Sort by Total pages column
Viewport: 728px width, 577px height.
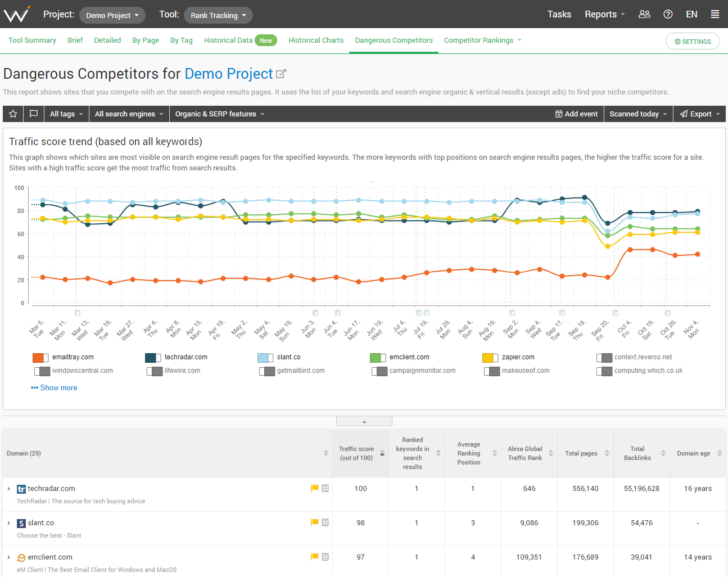tap(607, 453)
